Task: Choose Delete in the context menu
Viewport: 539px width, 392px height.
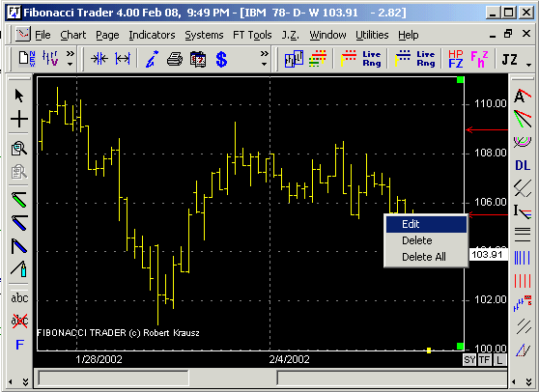Action: [426, 240]
